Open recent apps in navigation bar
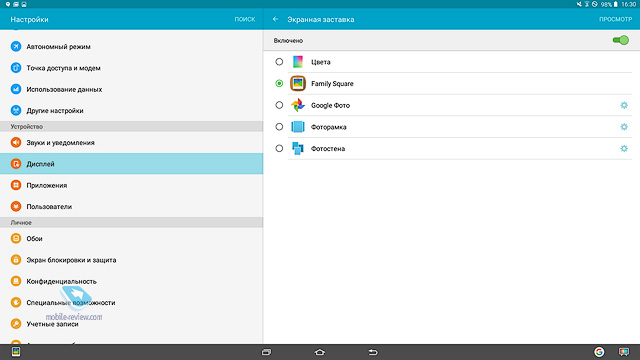Screen dimensions: 640x360 coord(267,352)
